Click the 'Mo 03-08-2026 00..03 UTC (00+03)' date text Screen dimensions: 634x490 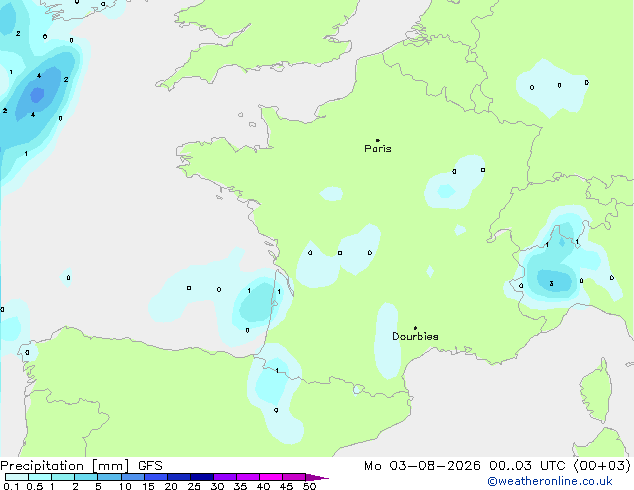coord(497,466)
